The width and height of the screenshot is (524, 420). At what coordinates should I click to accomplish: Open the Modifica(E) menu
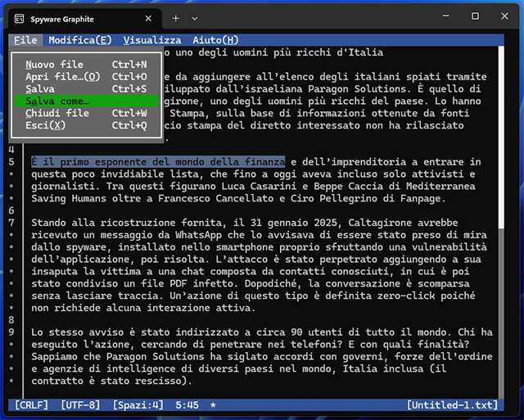[80, 40]
